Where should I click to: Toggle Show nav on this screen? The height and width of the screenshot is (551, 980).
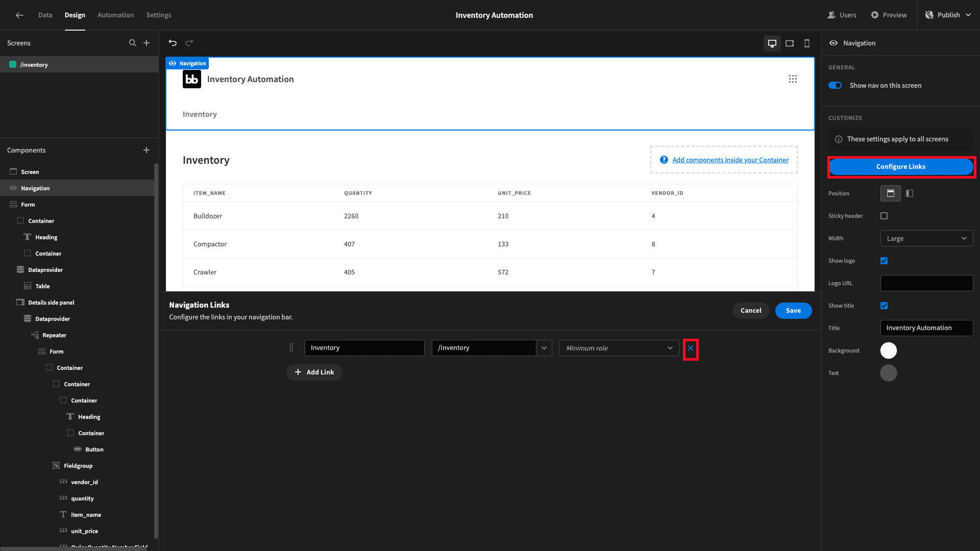(x=835, y=85)
